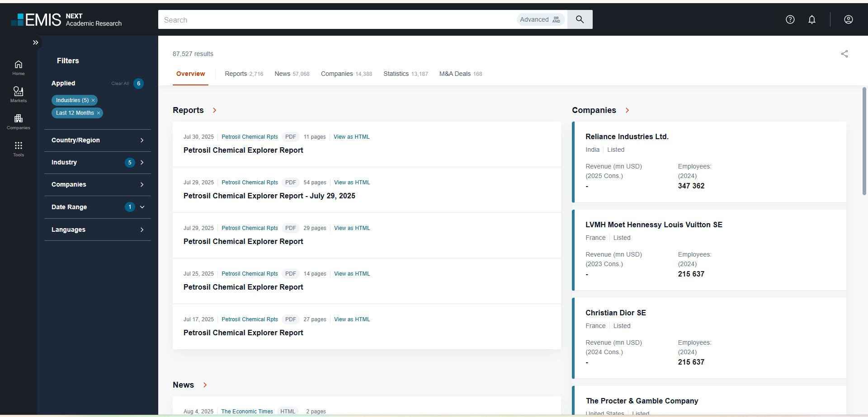Screen dimensions: 868x417
Task: Toggle the Advanced search option
Action: (x=540, y=19)
